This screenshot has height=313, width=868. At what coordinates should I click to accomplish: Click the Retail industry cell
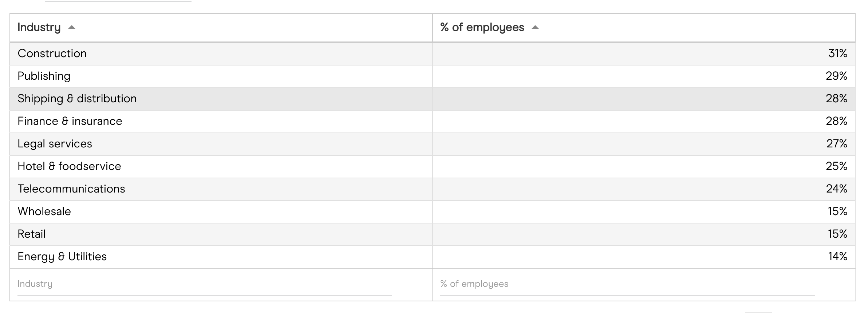32,234
